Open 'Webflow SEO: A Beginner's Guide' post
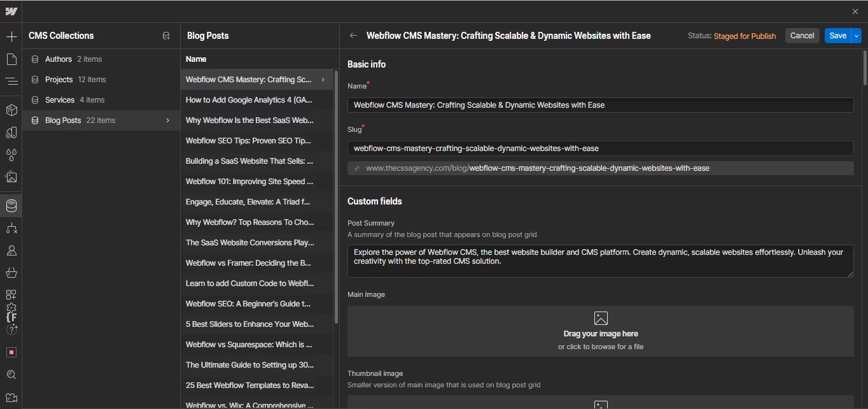 click(x=256, y=304)
